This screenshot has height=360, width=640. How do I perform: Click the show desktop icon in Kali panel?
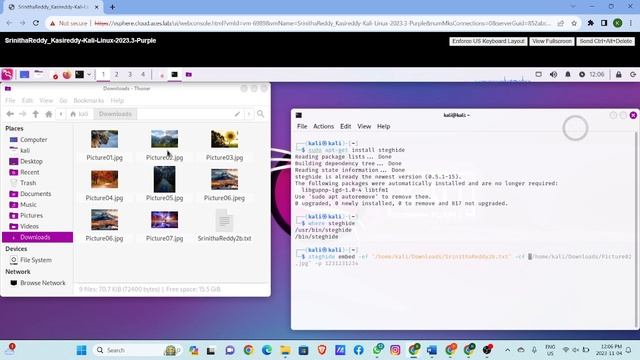point(24,74)
